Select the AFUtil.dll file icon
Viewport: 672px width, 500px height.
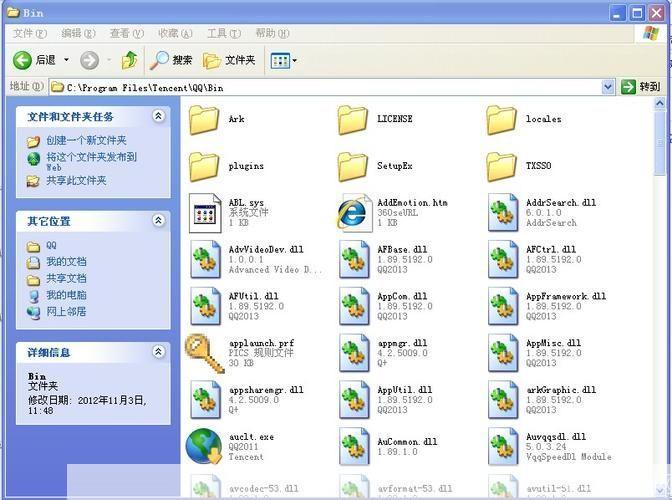pos(205,306)
